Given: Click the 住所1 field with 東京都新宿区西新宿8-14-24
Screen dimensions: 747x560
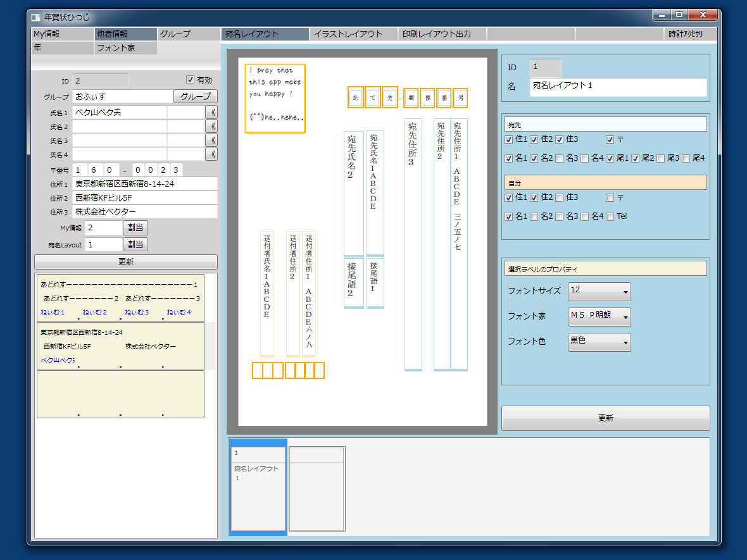Looking at the screenshot, I should [145, 184].
